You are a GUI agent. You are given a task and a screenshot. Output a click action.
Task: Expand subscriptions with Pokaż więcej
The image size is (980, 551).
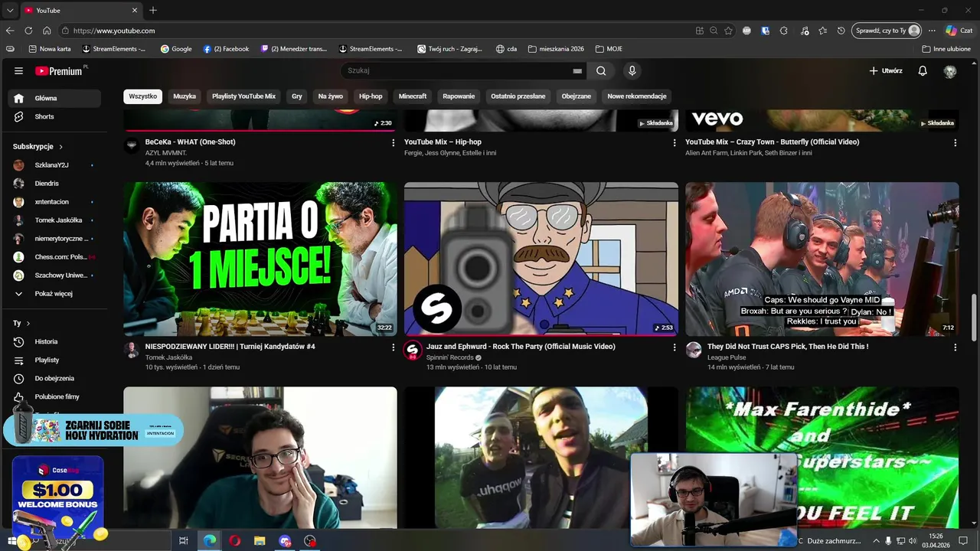click(x=54, y=293)
